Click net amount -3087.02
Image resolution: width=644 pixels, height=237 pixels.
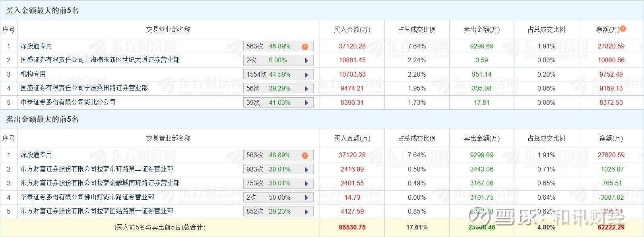tap(611, 197)
